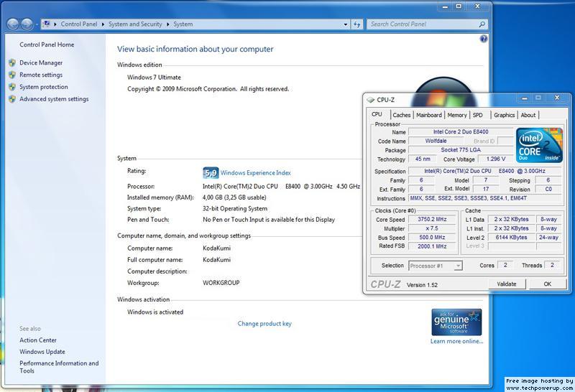
Task: Click the Technology value 45 nm
Action: 423,159
